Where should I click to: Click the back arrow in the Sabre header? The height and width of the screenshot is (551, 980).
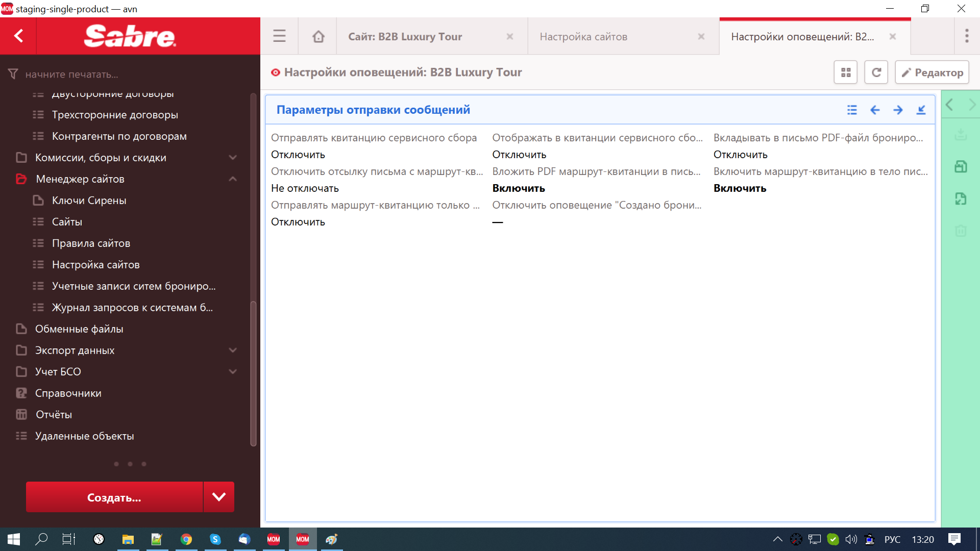point(18,36)
